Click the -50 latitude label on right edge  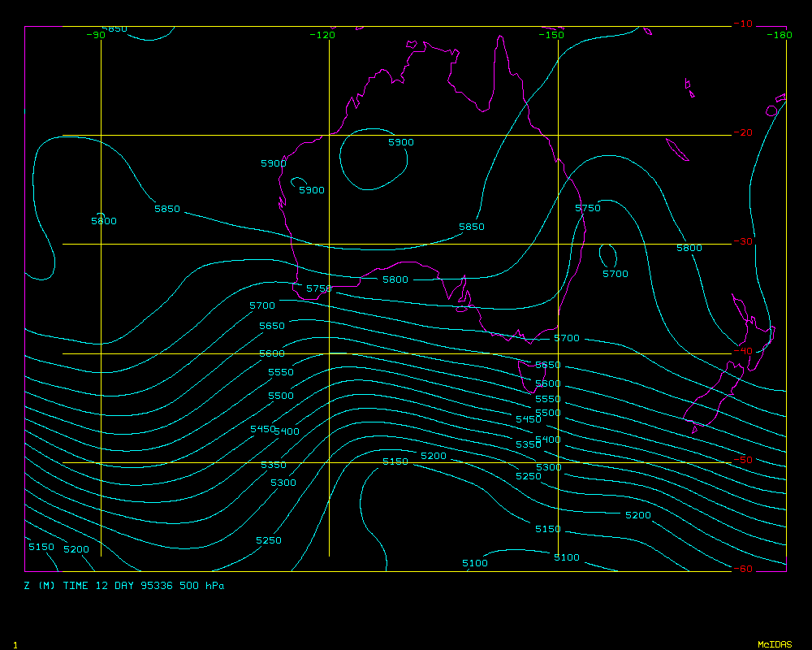[x=742, y=460]
